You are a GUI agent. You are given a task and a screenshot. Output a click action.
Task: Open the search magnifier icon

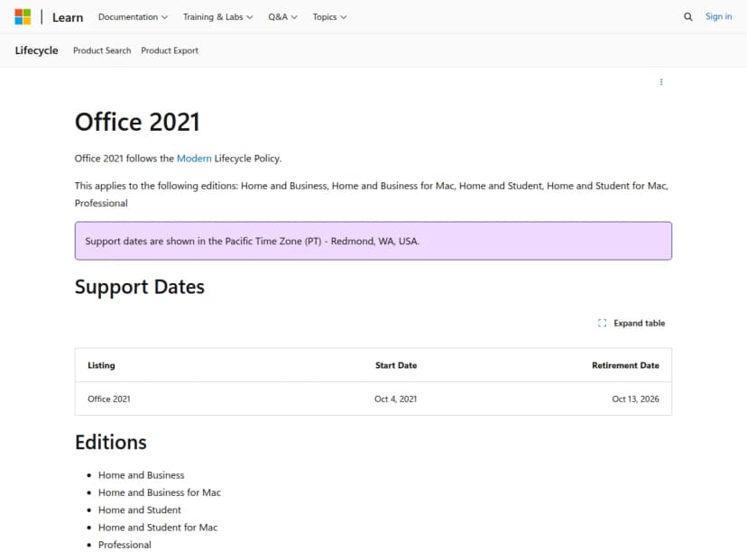pyautogui.click(x=688, y=16)
